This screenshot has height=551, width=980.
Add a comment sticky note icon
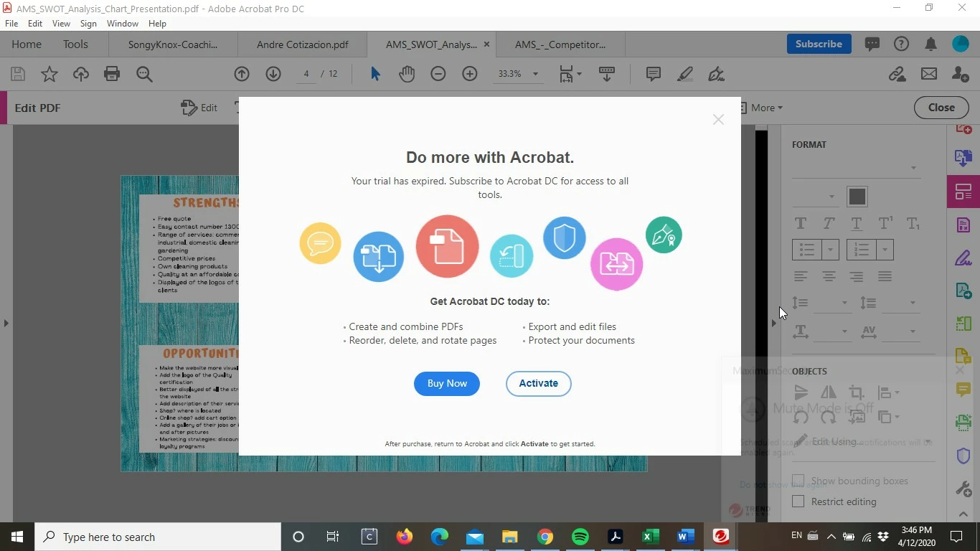point(653,74)
